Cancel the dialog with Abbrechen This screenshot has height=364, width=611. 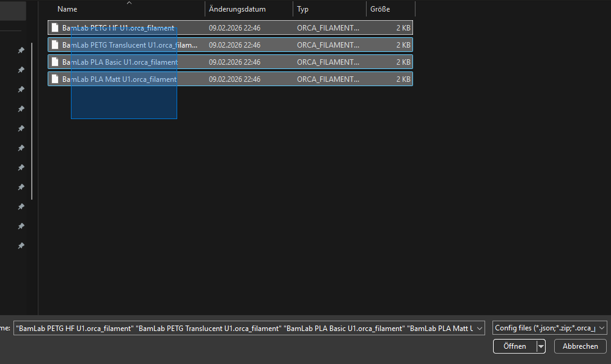point(580,346)
